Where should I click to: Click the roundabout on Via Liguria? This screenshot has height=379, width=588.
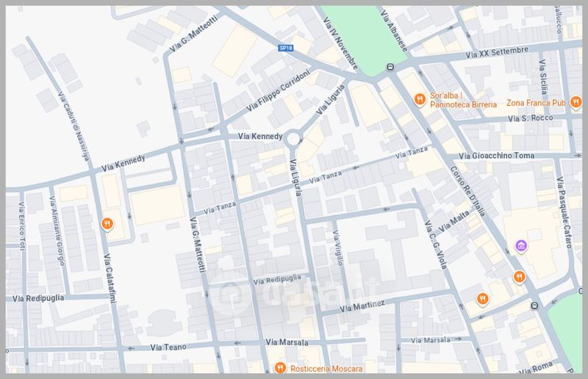click(x=293, y=138)
